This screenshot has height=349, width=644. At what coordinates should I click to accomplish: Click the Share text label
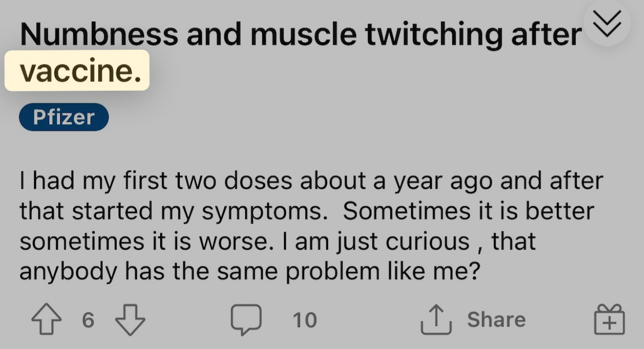click(x=496, y=320)
